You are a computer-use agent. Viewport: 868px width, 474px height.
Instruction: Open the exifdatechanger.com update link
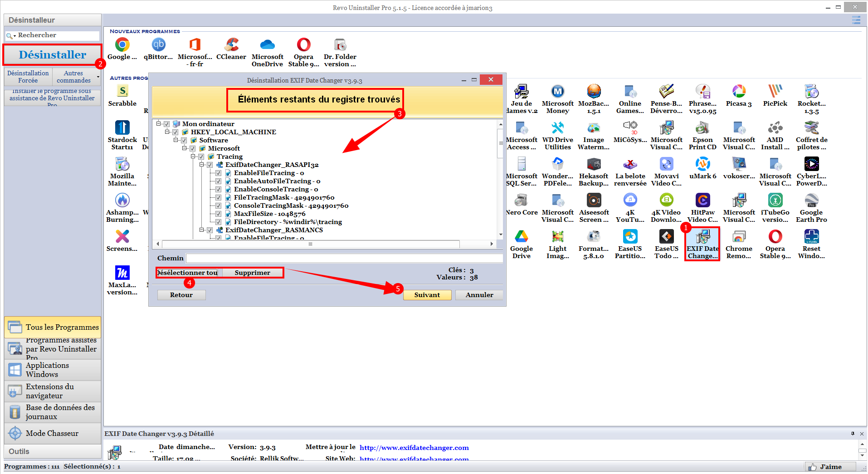tap(414, 448)
